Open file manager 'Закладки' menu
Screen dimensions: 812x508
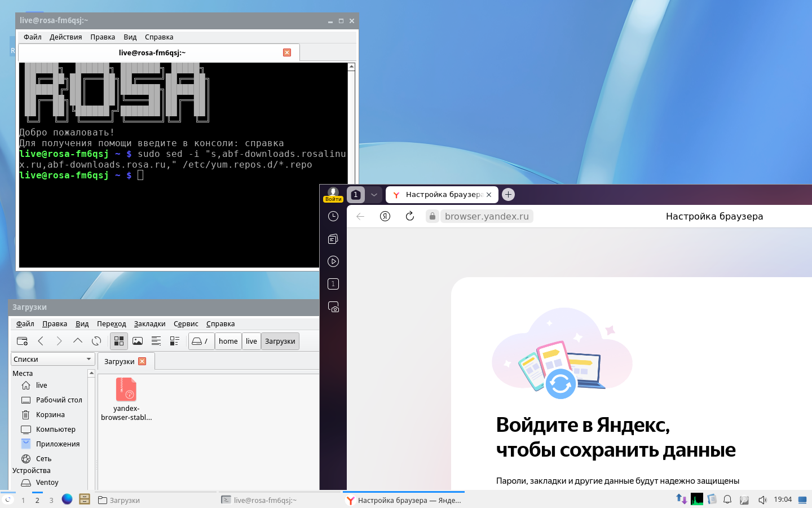click(150, 324)
